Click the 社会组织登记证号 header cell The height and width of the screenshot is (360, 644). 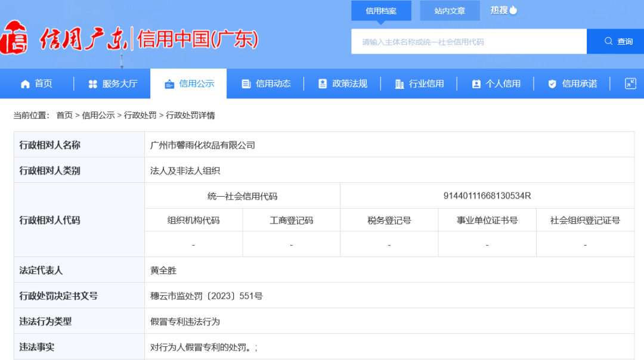pos(586,221)
